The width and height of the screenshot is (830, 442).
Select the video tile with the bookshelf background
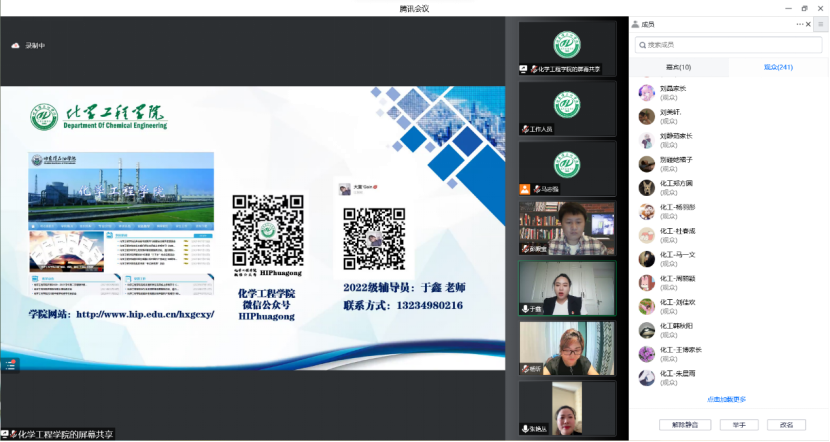point(567,228)
